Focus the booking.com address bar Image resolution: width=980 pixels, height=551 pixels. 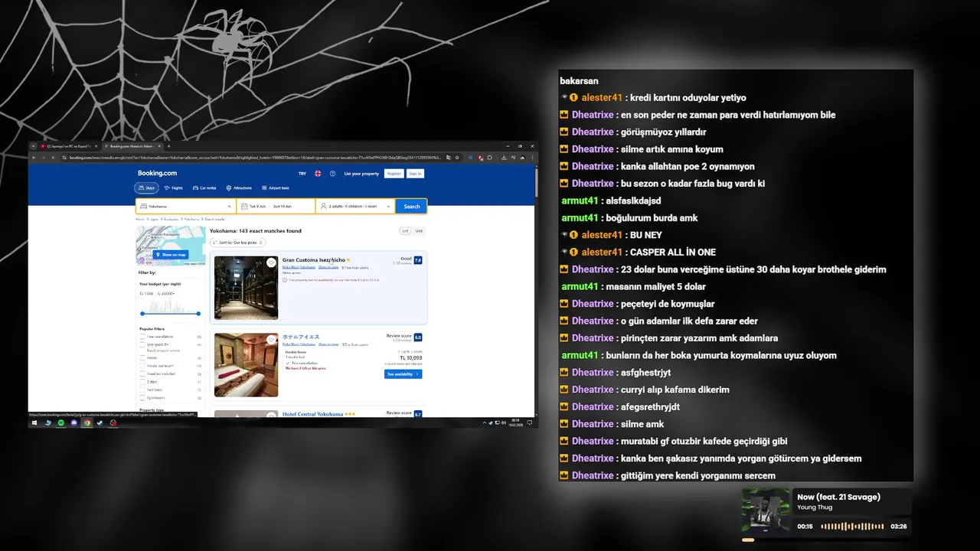[x=256, y=158]
